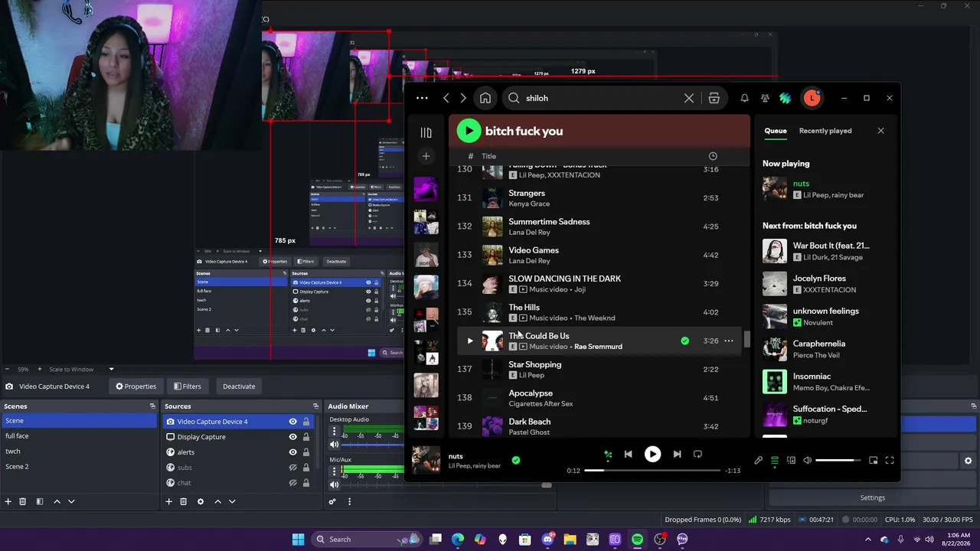Open Properties for Video Capture Device 4

[136, 386]
